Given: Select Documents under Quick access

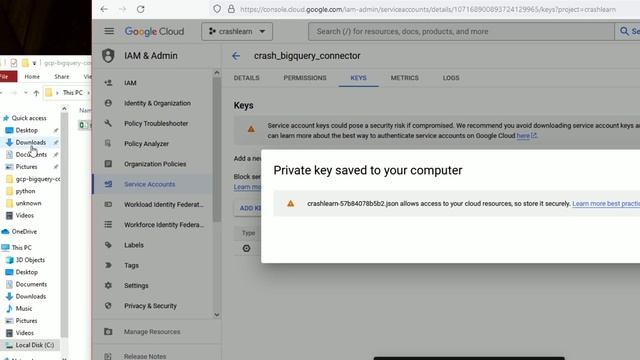Looking at the screenshot, I should 31,155.
